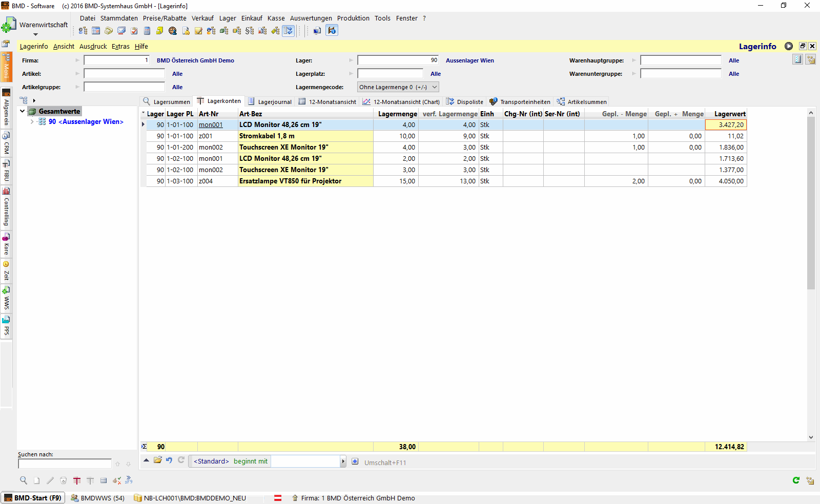Click the calculator icon in the main toolbar

(147, 31)
